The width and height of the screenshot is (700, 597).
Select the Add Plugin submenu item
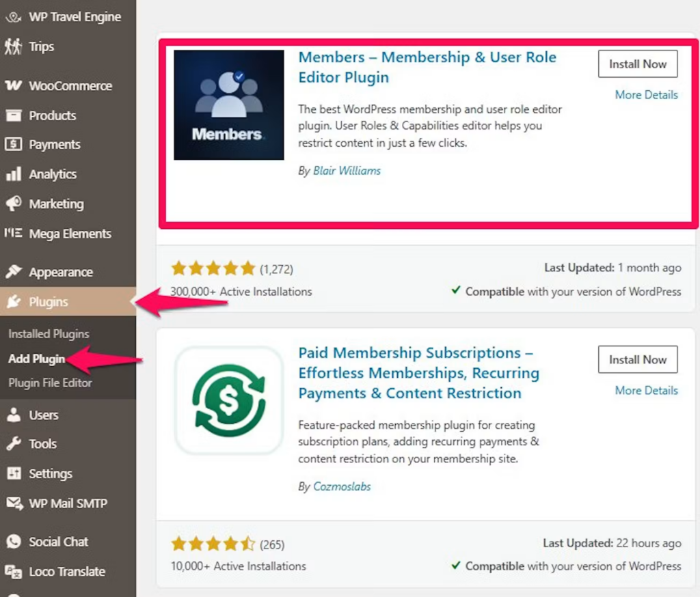point(37,359)
